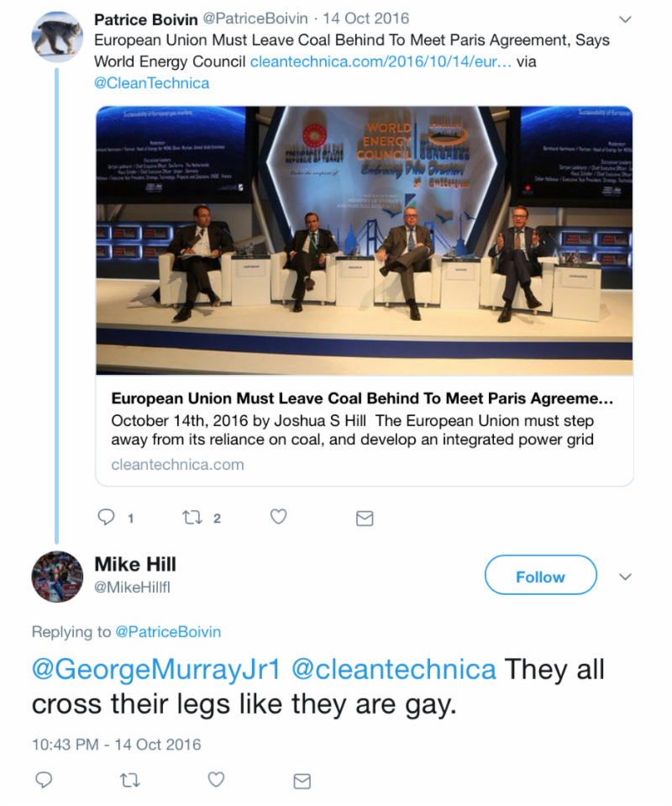This screenshot has height=806, width=672.
Task: Like Patrice Boivin's tweet with heart icon
Action: [278, 517]
